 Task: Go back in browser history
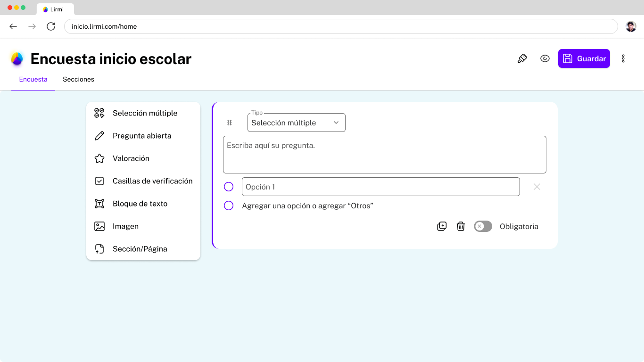coord(13,26)
